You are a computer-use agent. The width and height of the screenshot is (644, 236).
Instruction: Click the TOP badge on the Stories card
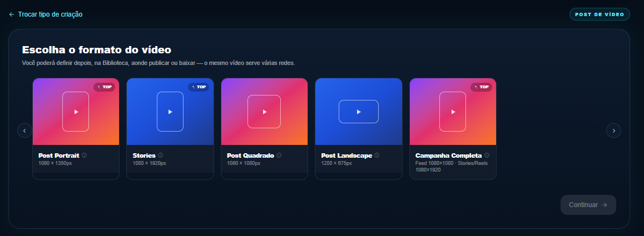coord(199,87)
